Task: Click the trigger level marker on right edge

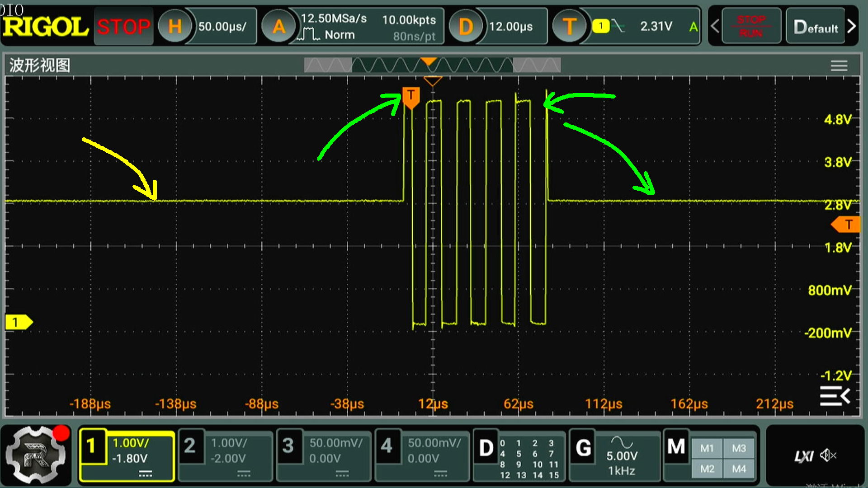Action: coord(846,225)
